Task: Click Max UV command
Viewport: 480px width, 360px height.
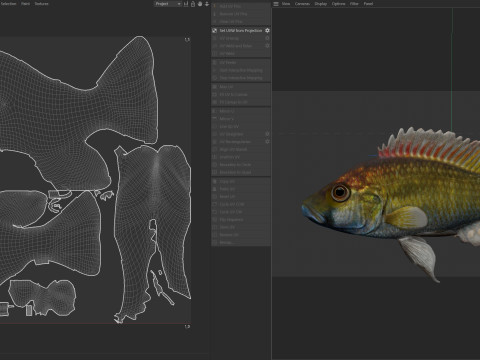Action: tap(241, 87)
